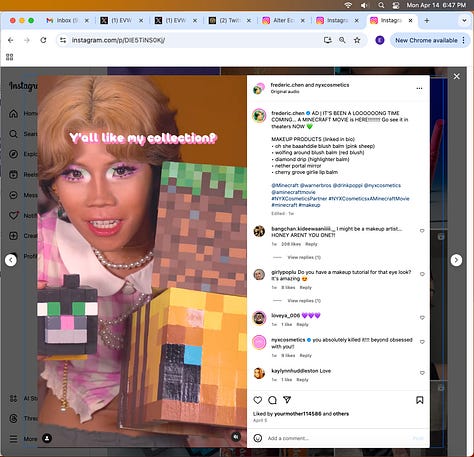Open Instagram Search in the sidebar
This screenshot has width=474, height=457.
13,134
